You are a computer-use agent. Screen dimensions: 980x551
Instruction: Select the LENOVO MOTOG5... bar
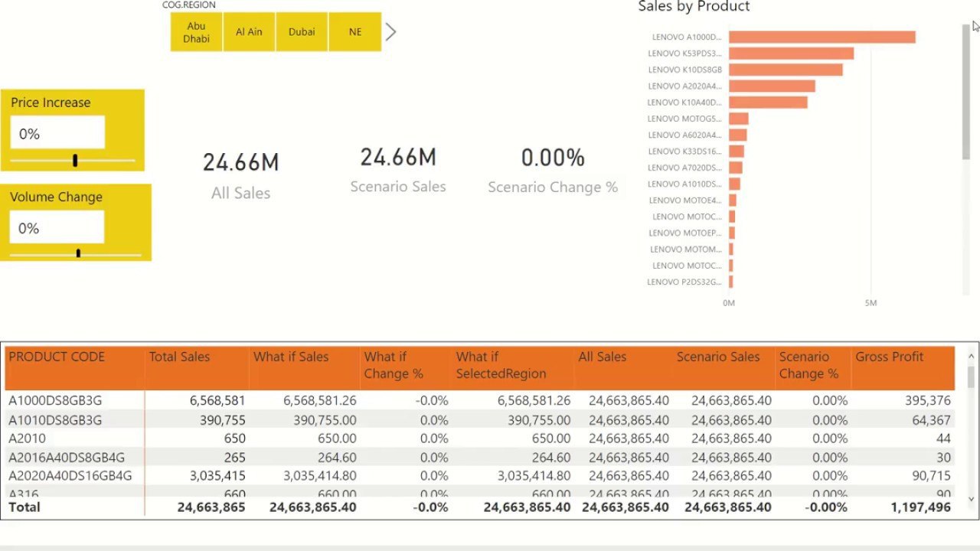738,119
